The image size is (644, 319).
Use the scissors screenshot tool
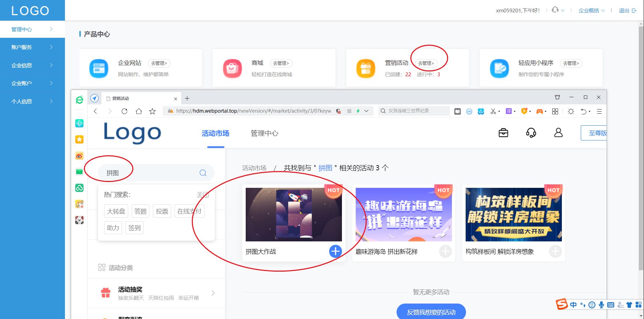click(494, 111)
